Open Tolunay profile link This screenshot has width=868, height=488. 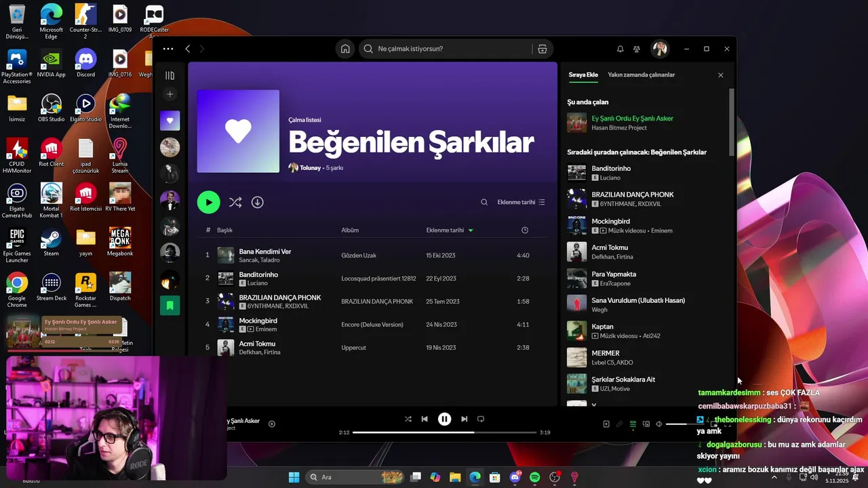pos(311,167)
